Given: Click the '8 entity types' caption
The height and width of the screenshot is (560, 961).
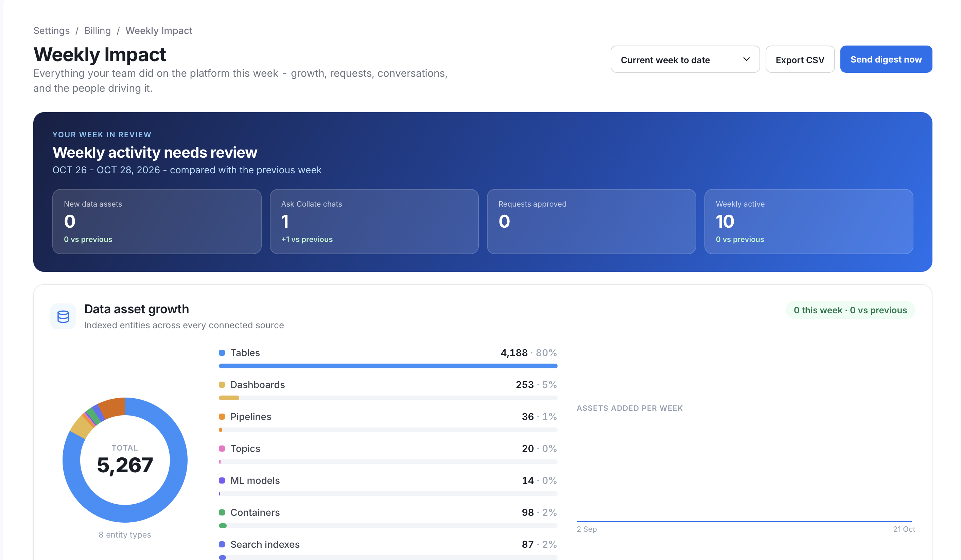Looking at the screenshot, I should pyautogui.click(x=125, y=535).
